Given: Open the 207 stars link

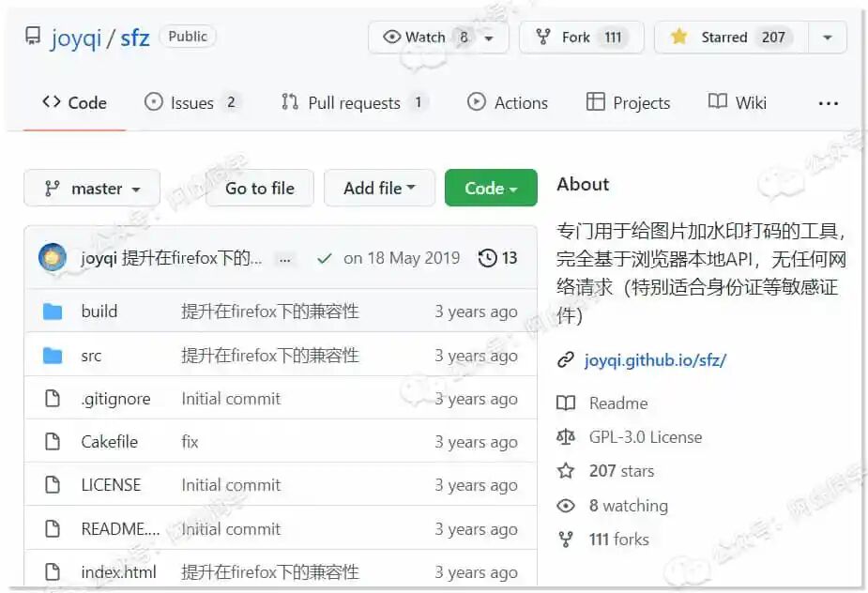Looking at the screenshot, I should point(621,471).
